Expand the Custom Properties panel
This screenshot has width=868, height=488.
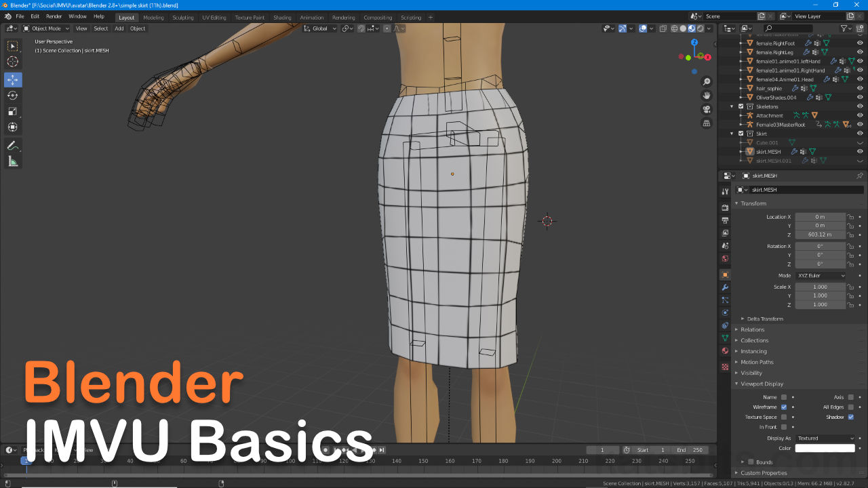click(764, 473)
